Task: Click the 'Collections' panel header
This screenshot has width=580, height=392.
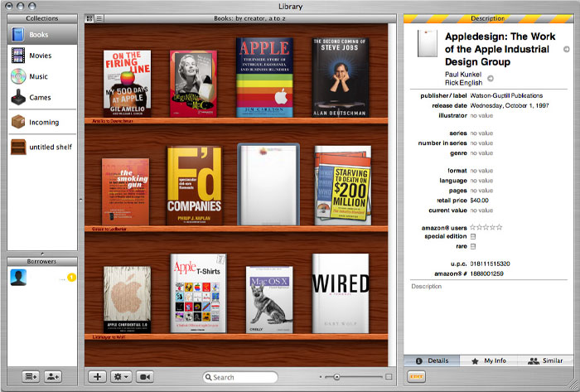Action: (42, 18)
